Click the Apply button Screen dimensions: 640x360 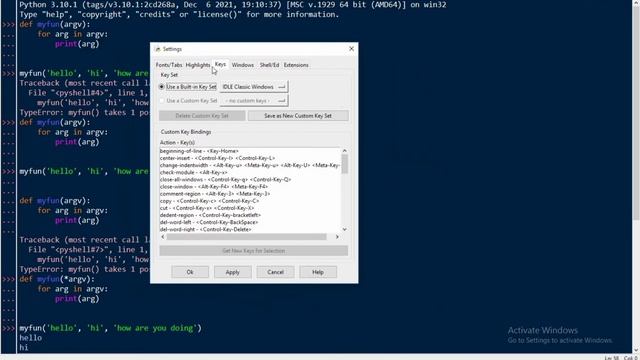click(x=233, y=272)
